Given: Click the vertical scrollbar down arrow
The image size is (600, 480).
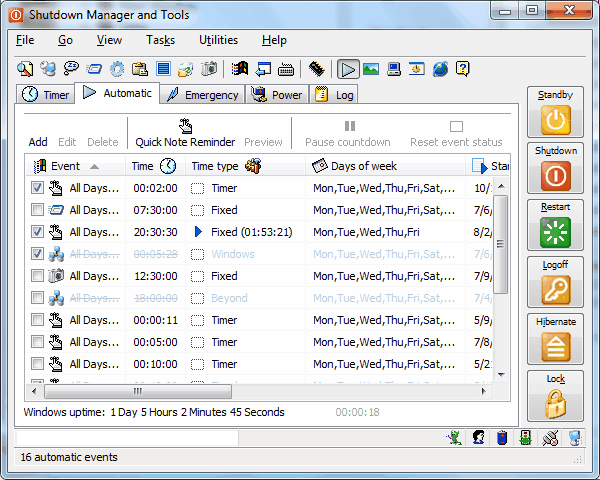Looking at the screenshot, I should (501, 375).
